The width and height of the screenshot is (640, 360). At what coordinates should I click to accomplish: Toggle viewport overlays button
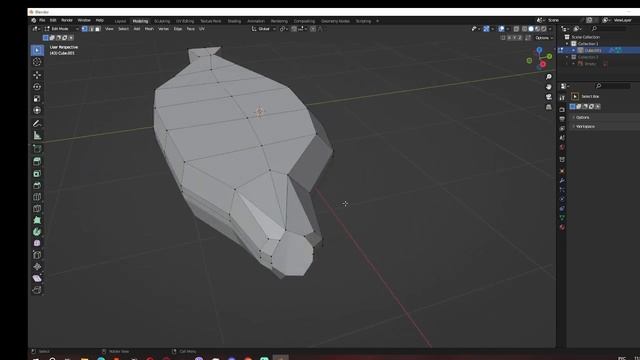(x=501, y=29)
